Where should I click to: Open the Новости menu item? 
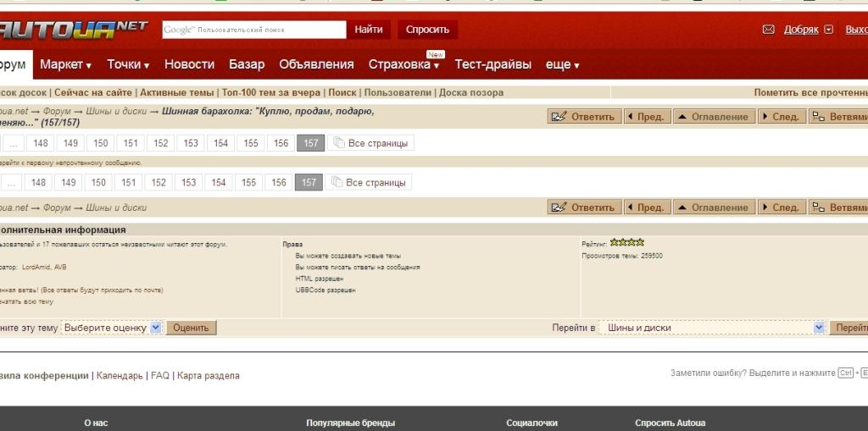tap(189, 64)
